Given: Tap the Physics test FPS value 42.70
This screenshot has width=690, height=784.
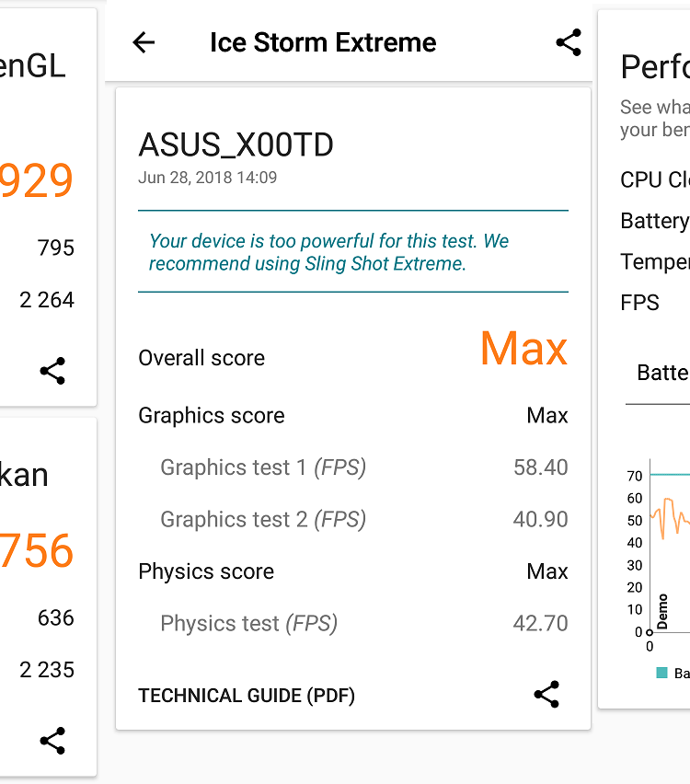Looking at the screenshot, I should coord(540,624).
